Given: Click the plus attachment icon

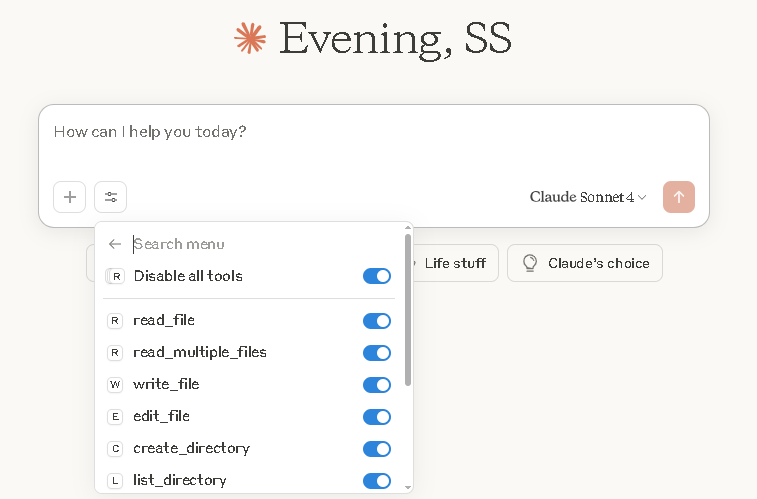Looking at the screenshot, I should [x=70, y=197].
